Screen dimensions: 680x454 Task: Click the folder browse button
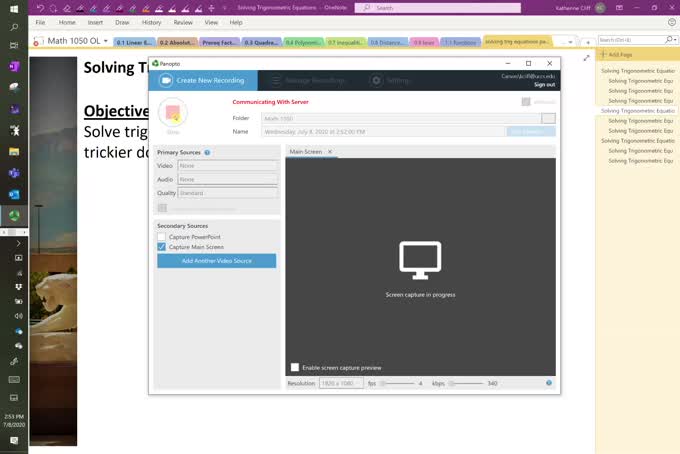click(x=548, y=118)
